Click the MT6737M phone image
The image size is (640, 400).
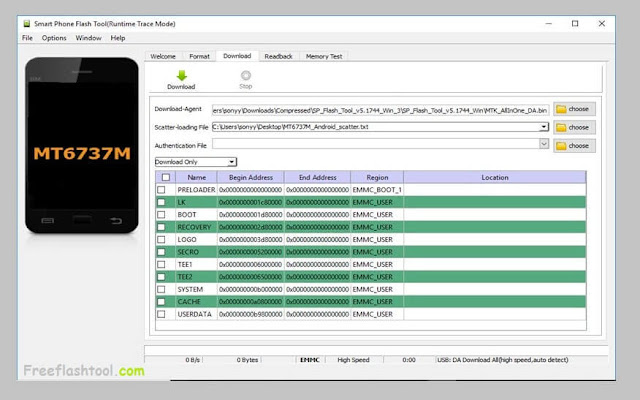coord(82,146)
